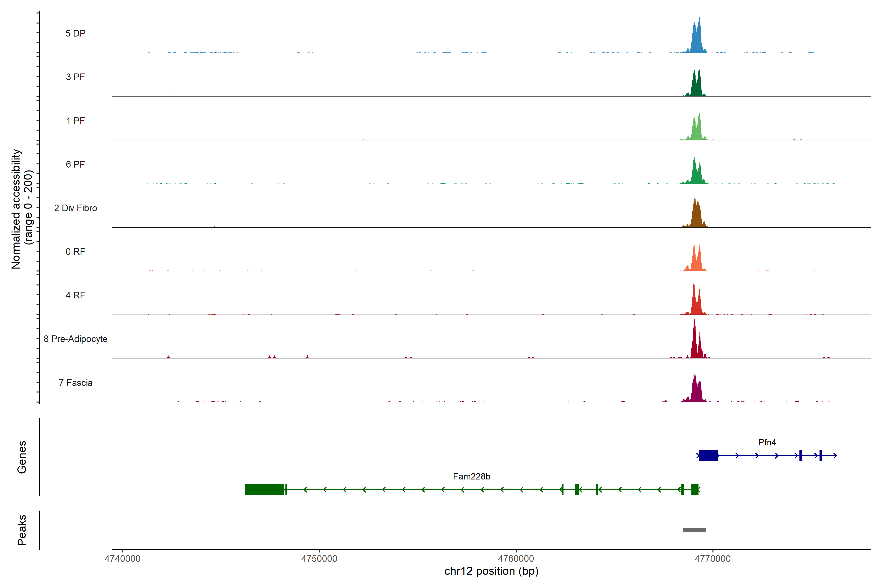This screenshot has height=588, width=882.
Task: Click the Fam228b gene label
Action: [471, 477]
